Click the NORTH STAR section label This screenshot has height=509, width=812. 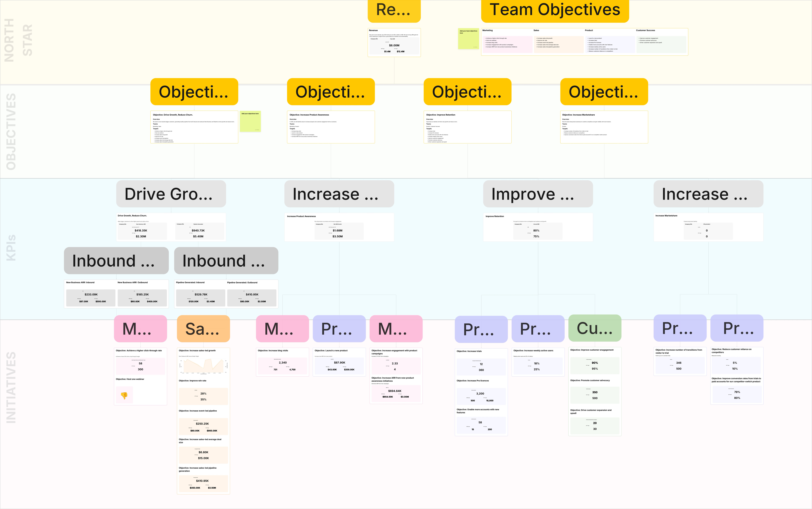point(19,40)
